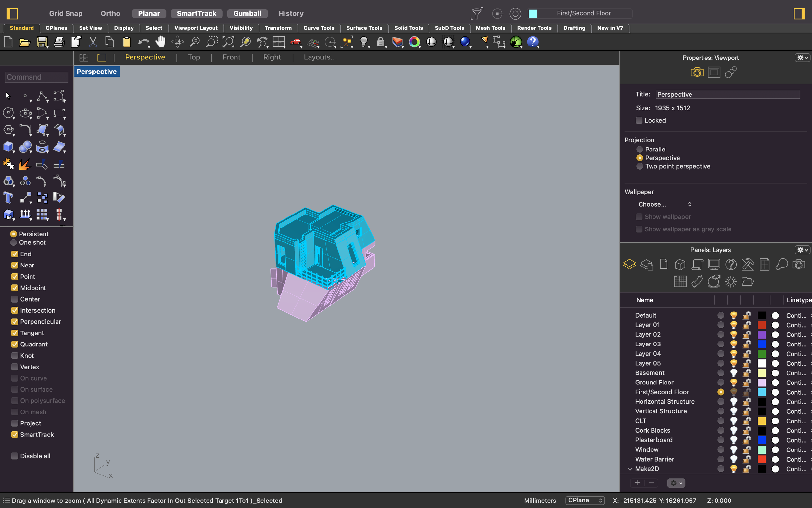
Task: Select the Surface Tools menu tab
Action: 364,28
